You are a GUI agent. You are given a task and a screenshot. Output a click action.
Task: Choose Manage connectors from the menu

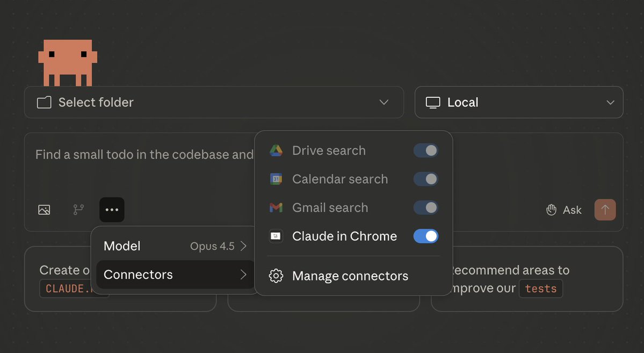[350, 276]
